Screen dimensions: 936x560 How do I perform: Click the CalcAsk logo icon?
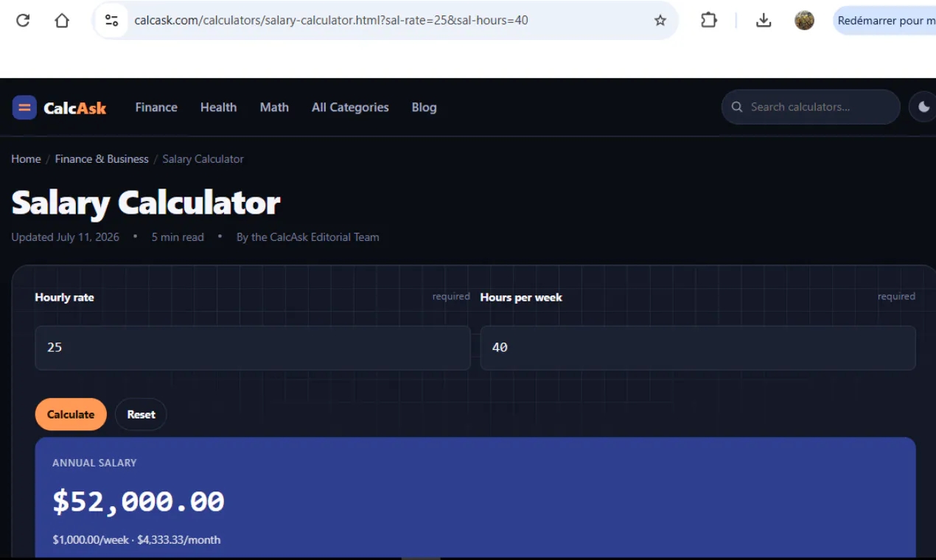[x=24, y=108]
